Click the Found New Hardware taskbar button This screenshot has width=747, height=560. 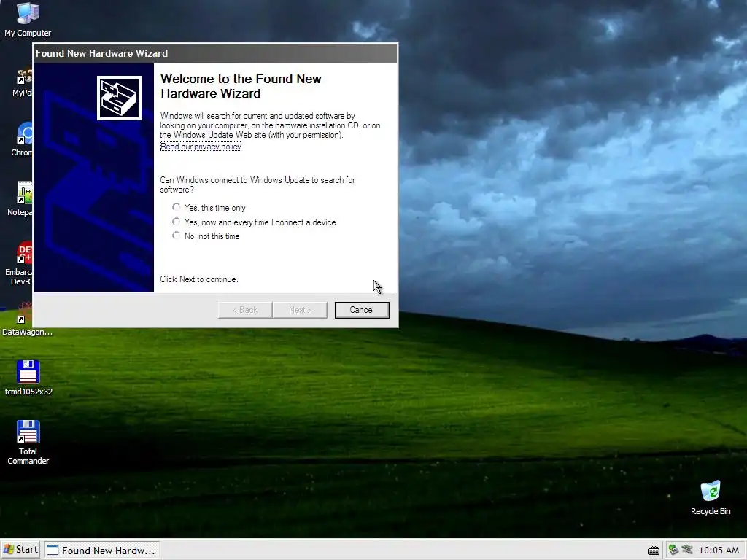point(102,551)
